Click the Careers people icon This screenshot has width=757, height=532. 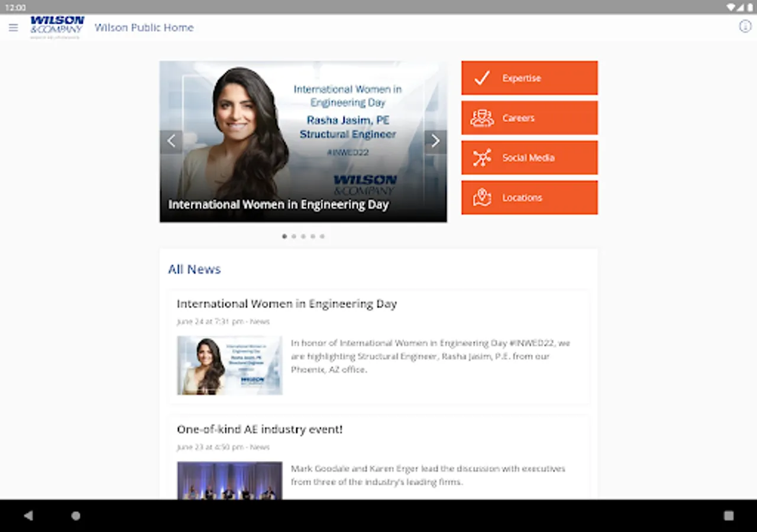pos(482,118)
